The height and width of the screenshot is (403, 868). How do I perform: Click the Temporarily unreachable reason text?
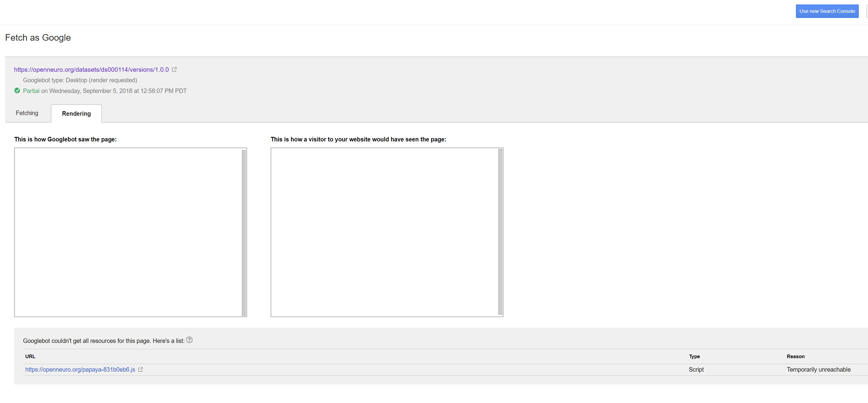[x=819, y=369]
